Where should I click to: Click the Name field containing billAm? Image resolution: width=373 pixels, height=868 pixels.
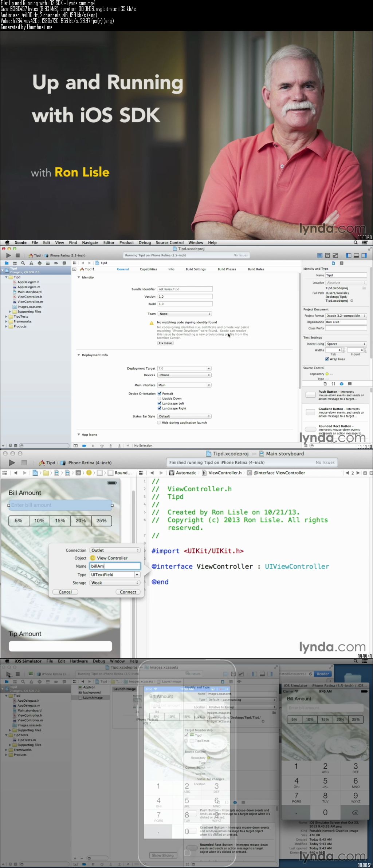point(115,566)
